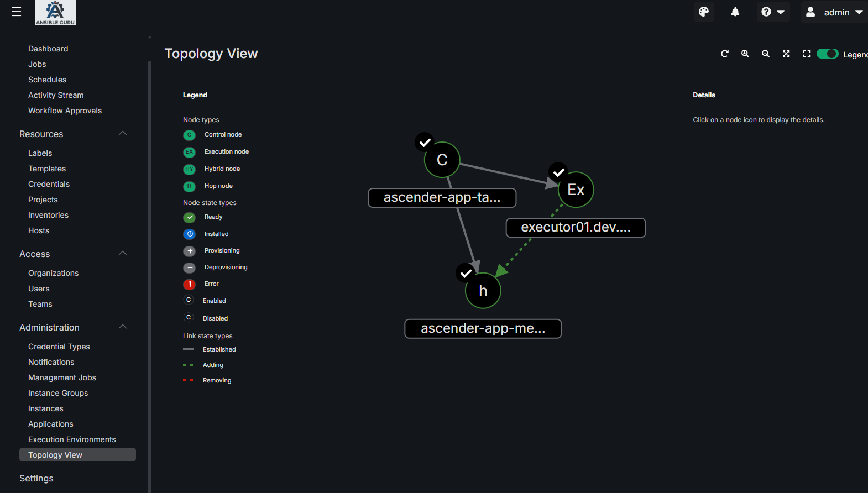Toggle the Legend switch off

coord(828,54)
